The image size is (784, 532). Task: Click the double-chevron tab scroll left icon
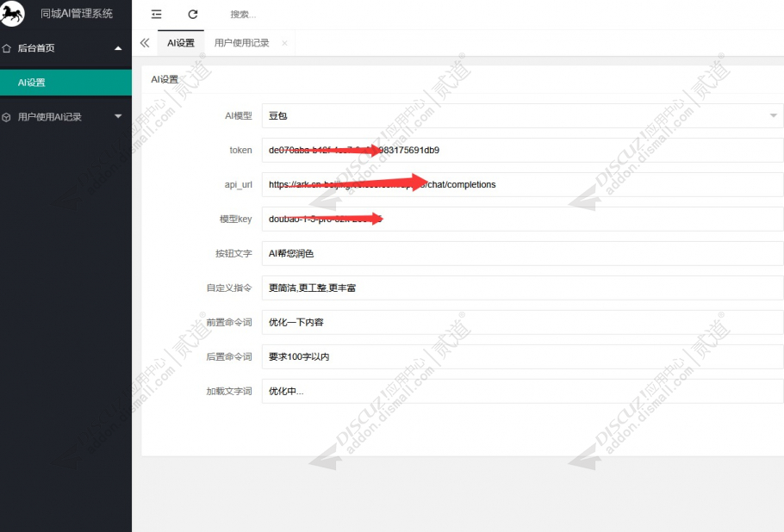click(x=145, y=43)
